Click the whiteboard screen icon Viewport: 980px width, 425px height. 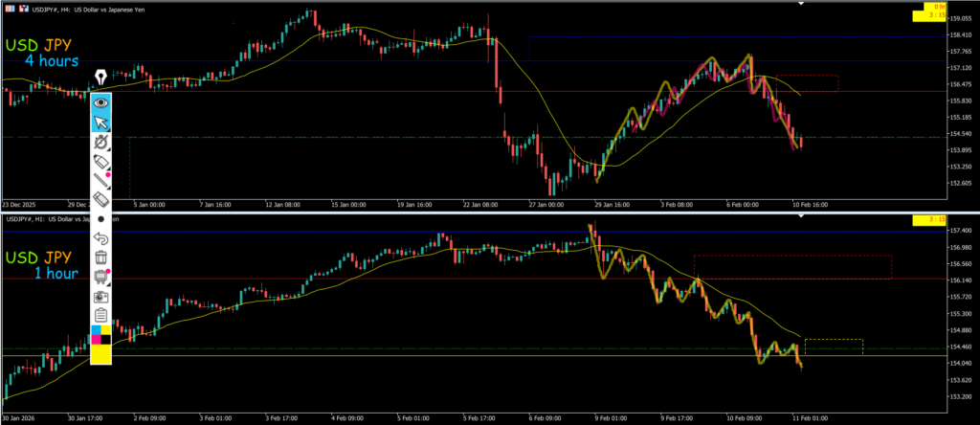click(x=100, y=277)
